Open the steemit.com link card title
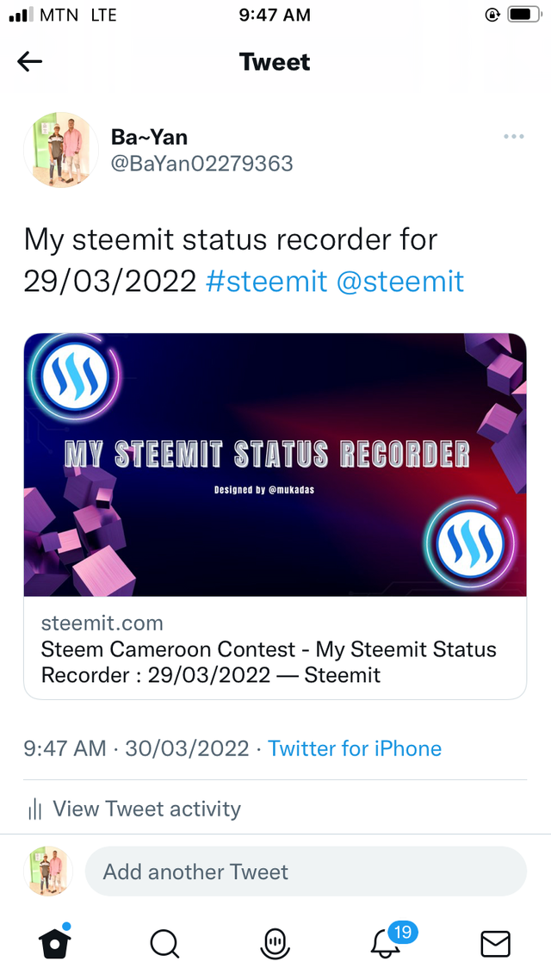Viewport: 551px width, 980px height. pyautogui.click(x=269, y=661)
